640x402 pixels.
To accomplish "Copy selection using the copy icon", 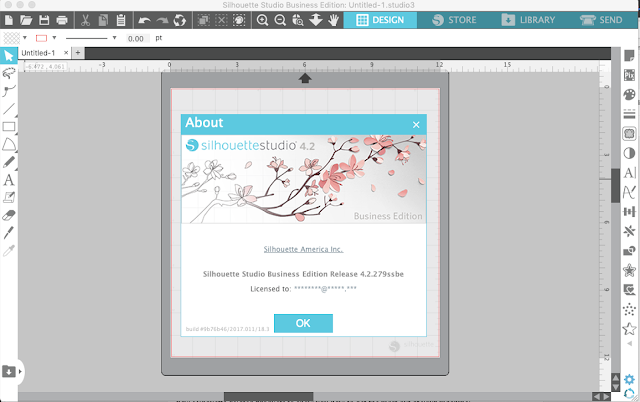I will (x=103, y=20).
